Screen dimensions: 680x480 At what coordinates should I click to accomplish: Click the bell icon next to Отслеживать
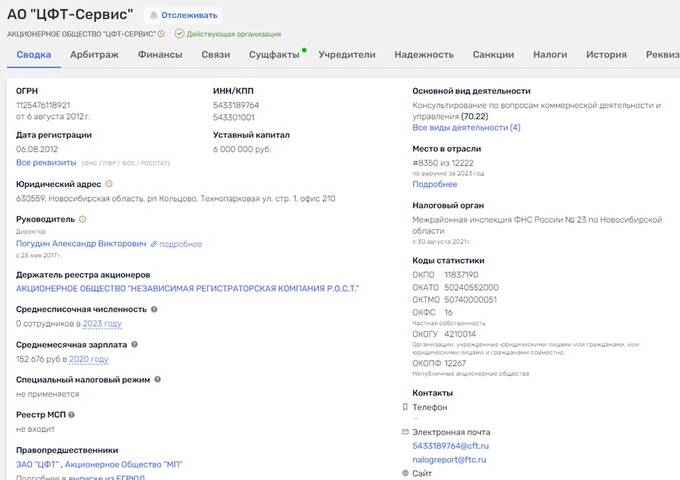point(153,16)
